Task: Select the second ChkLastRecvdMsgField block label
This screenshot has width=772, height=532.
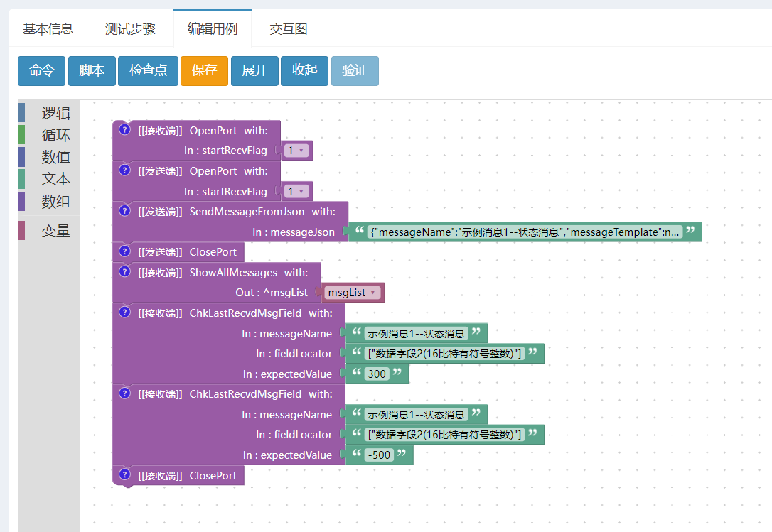Action: (x=235, y=394)
